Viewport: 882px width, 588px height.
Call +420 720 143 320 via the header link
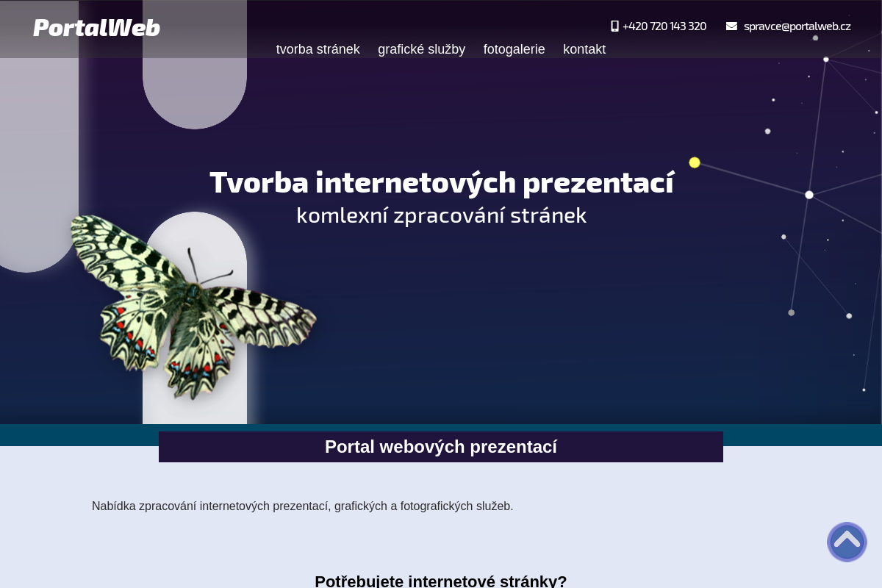(664, 26)
